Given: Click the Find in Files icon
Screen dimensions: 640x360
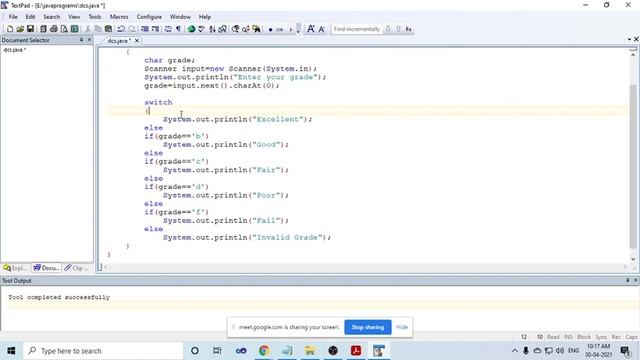Looking at the screenshot, I should coord(256,29).
